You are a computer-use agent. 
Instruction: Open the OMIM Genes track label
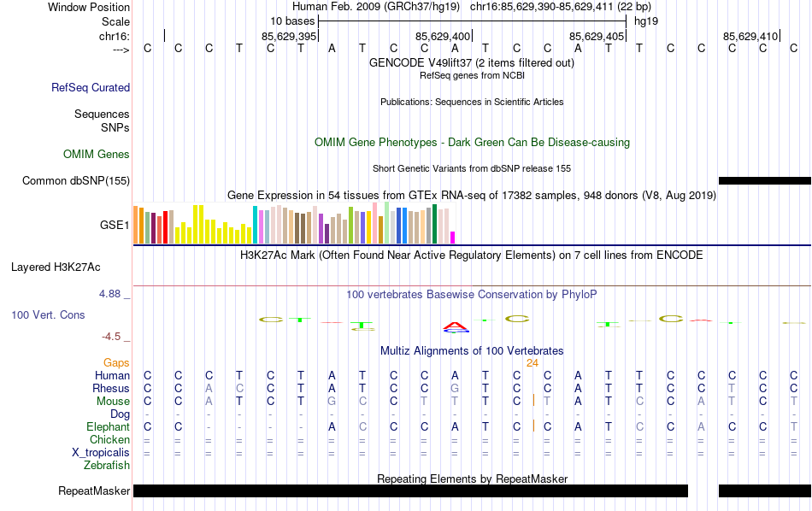97,155
